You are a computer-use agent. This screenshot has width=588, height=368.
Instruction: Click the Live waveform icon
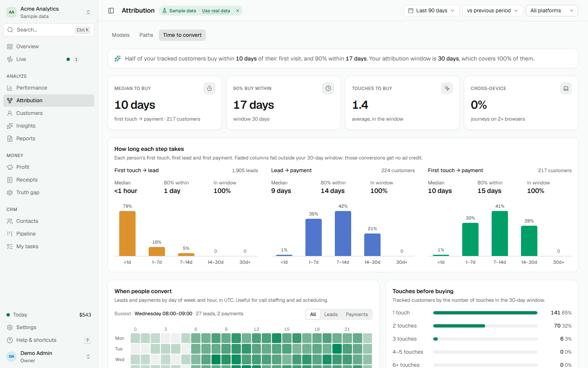[10, 59]
